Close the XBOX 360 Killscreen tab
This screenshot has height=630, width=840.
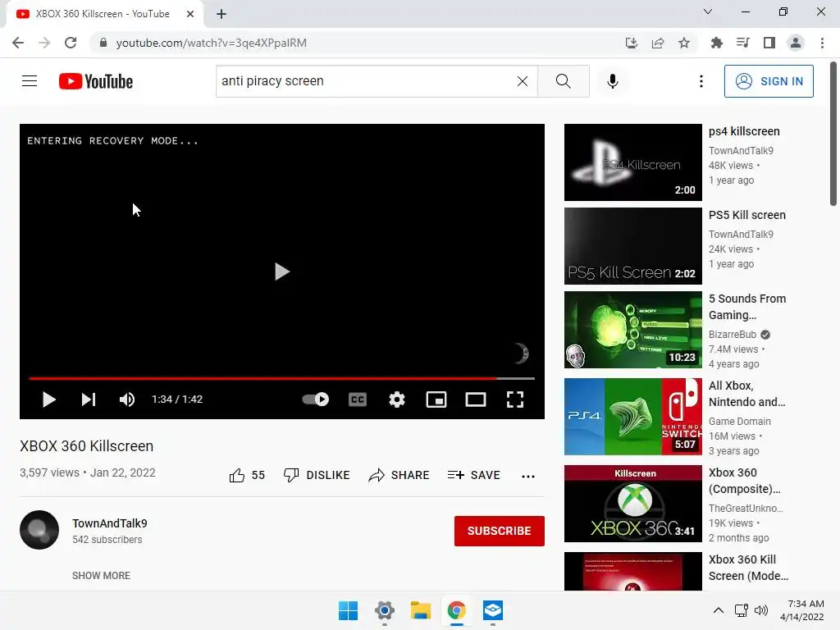[190, 14]
